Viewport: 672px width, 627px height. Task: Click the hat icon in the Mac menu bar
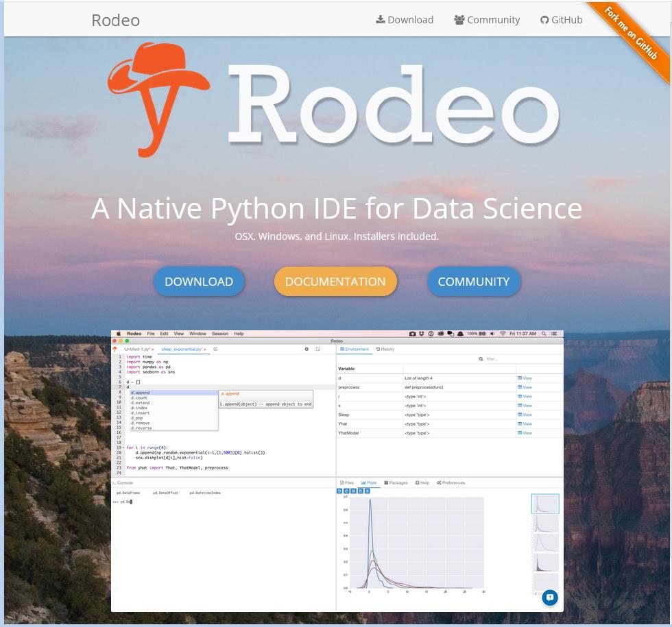pyautogui.click(x=460, y=334)
